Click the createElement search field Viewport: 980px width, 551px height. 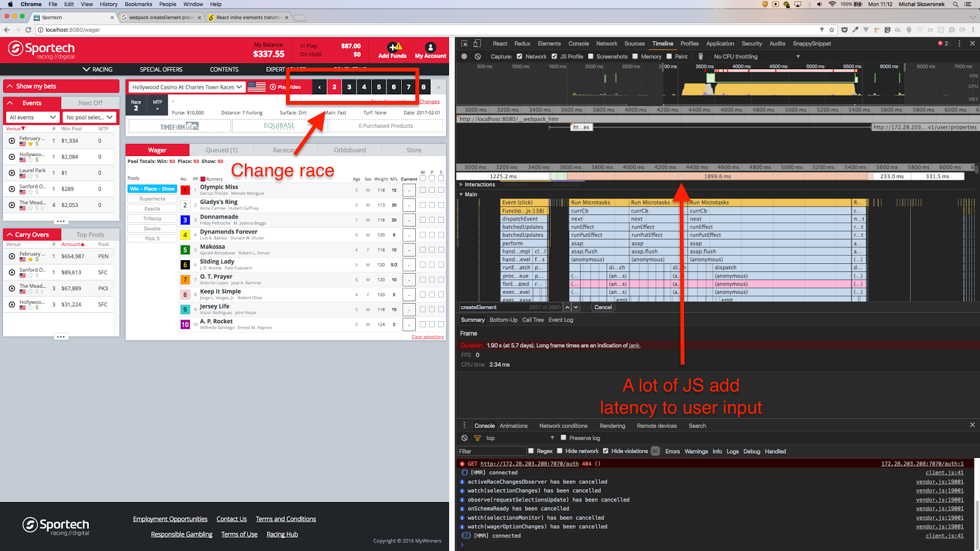coord(510,307)
